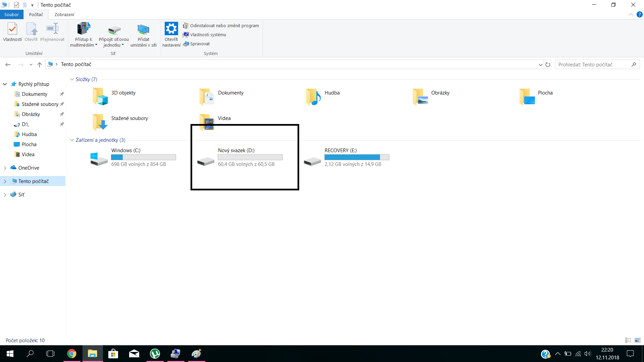Click Přidat umístění v síti icon

(x=143, y=29)
